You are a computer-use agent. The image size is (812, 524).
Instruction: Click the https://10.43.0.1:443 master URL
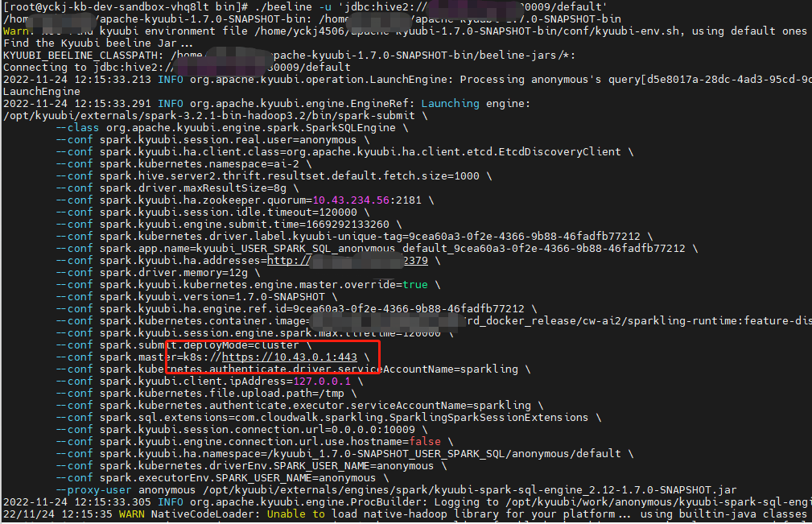tap(290, 357)
